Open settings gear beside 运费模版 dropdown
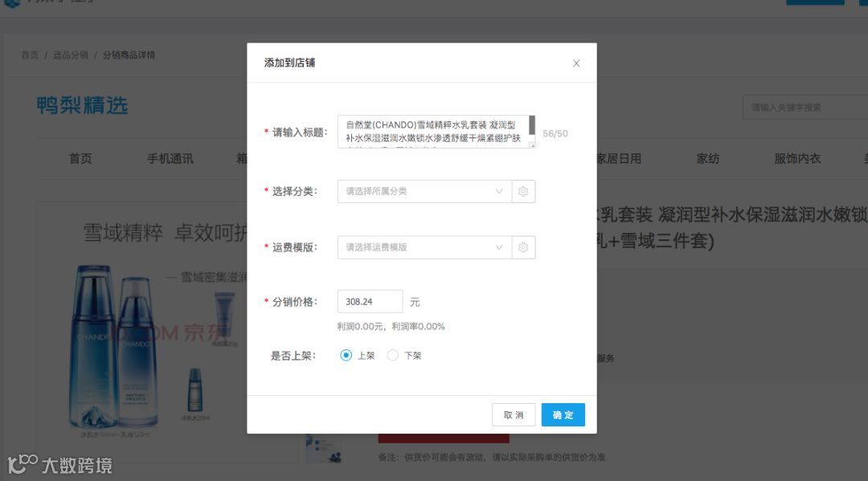868x481 pixels. coord(523,247)
